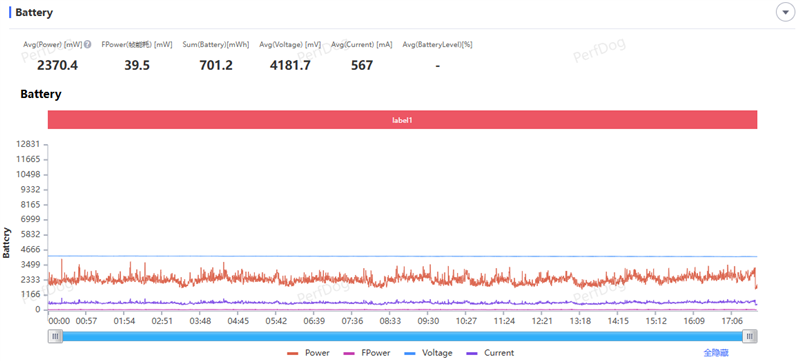Collapse the Battery section with the arrow button
Screen dimensions: 800x361
[785, 12]
